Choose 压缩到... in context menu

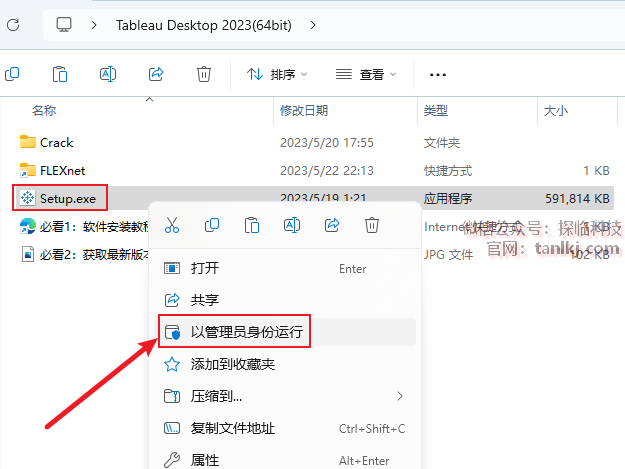tap(285, 396)
